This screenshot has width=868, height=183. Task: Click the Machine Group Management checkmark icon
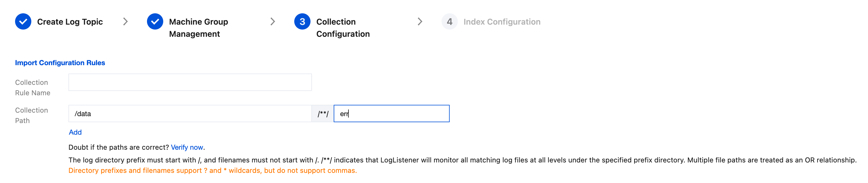155,21
